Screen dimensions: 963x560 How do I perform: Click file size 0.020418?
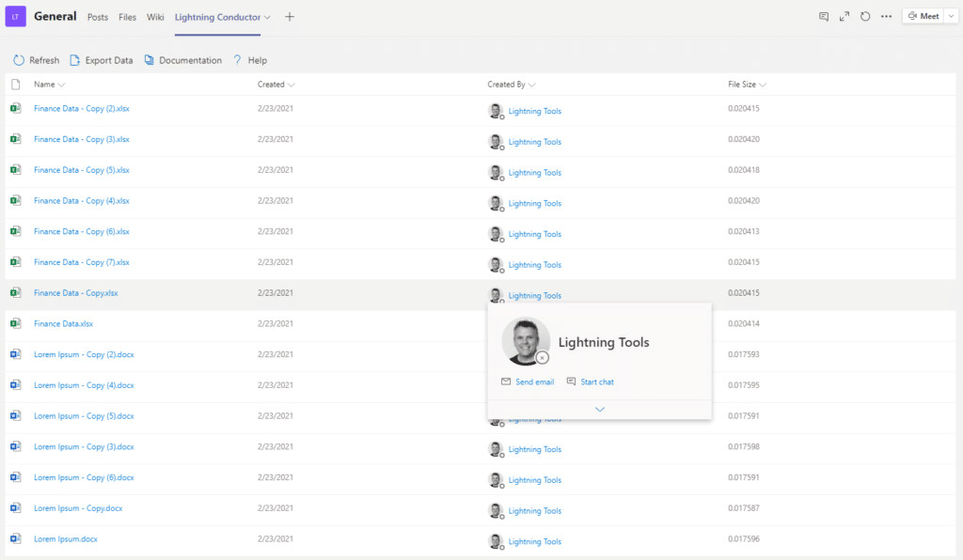click(x=743, y=170)
